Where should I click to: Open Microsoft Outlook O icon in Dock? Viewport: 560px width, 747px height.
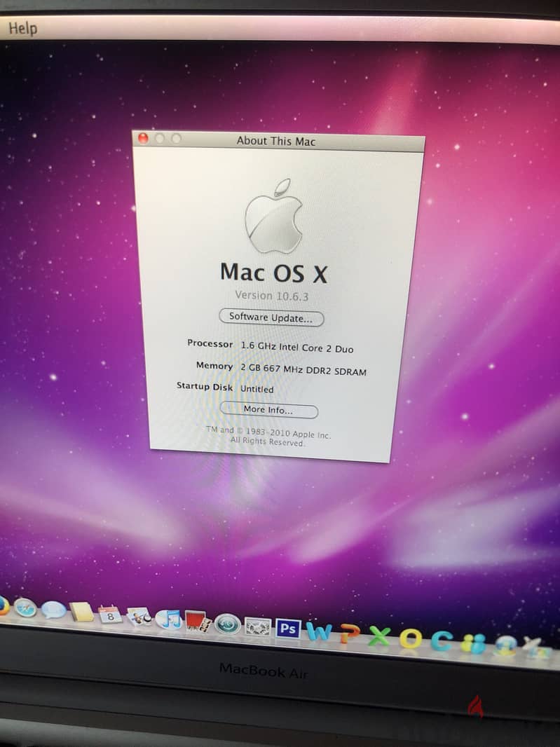[410, 638]
